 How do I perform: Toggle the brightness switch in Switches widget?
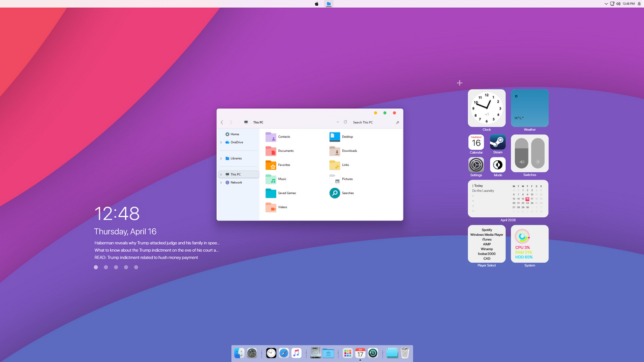538,154
